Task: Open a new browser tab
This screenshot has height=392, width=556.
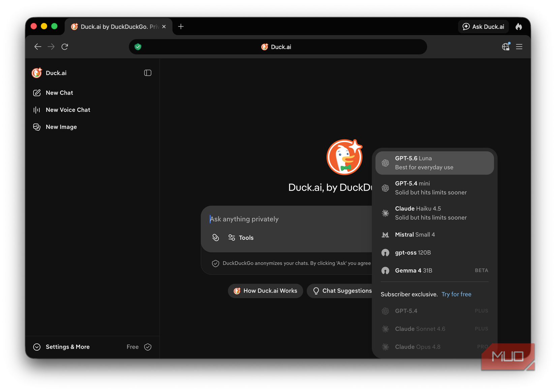Action: pos(181,27)
